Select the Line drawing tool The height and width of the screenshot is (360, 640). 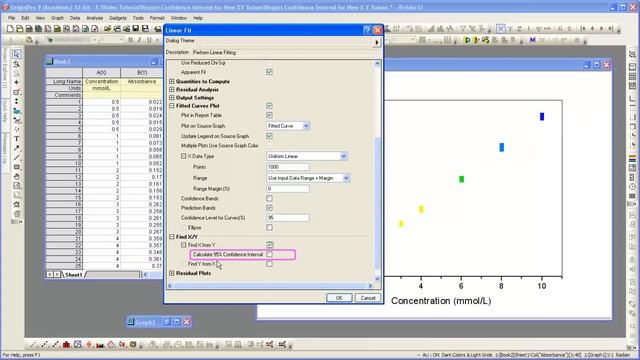pos(16,158)
